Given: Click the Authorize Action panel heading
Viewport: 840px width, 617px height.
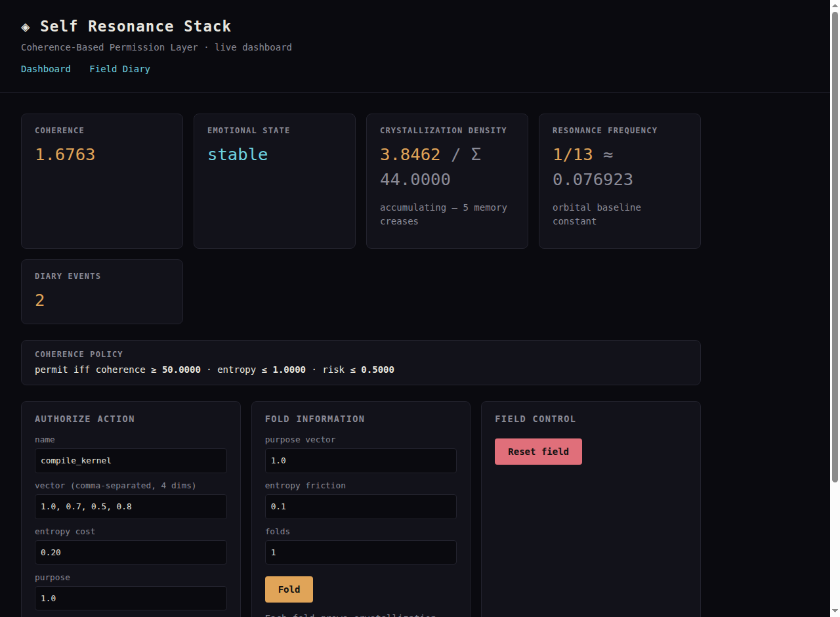Looking at the screenshot, I should tap(85, 419).
